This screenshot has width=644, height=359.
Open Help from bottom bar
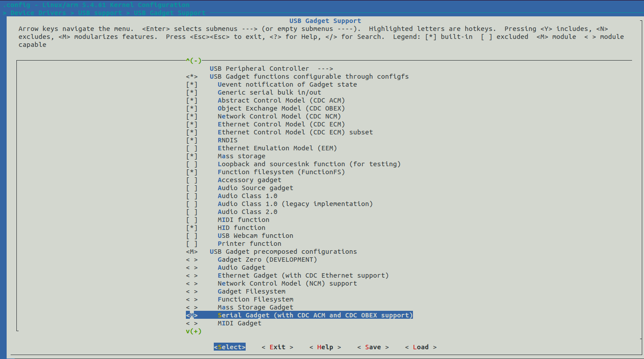[325, 347]
